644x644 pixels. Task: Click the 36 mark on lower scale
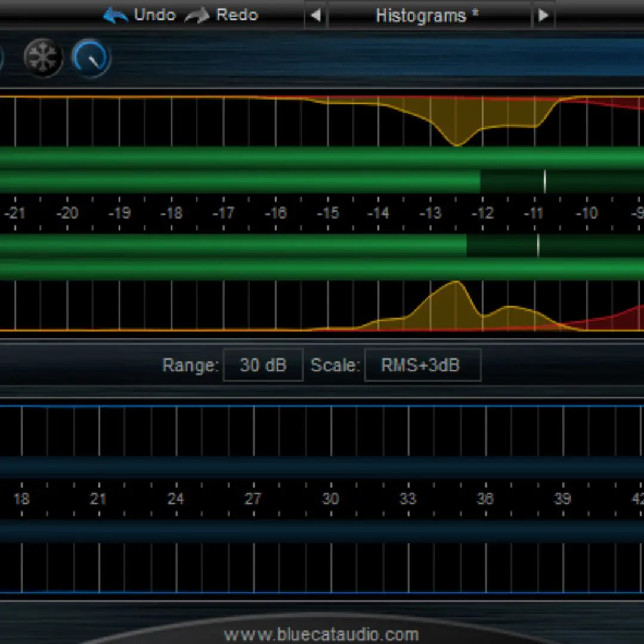[485, 499]
